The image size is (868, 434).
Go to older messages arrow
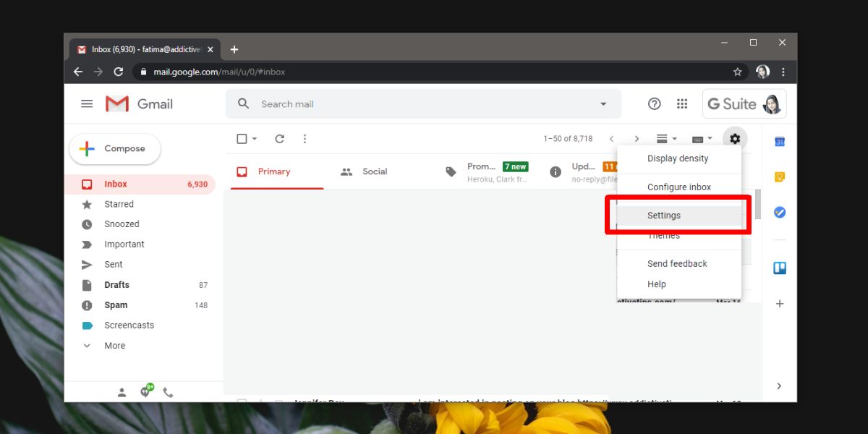point(637,139)
